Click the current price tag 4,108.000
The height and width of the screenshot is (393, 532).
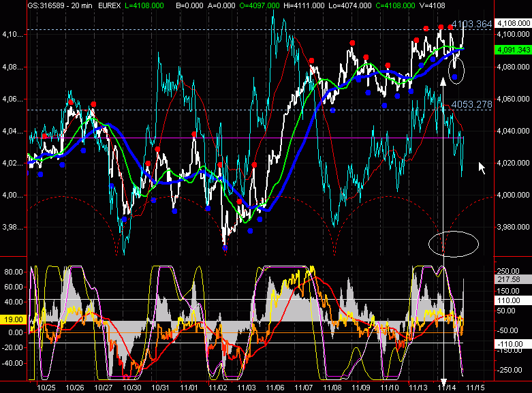click(x=514, y=23)
